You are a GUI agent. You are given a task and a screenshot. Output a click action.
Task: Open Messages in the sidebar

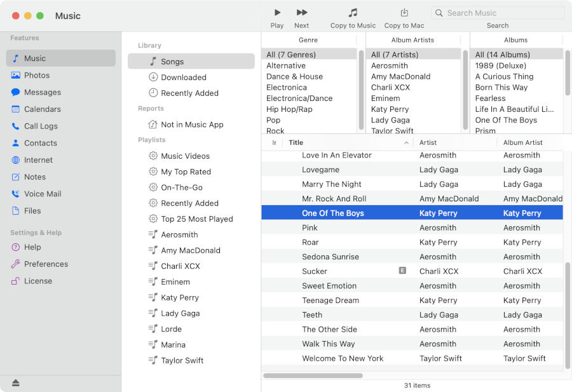[x=61, y=92]
